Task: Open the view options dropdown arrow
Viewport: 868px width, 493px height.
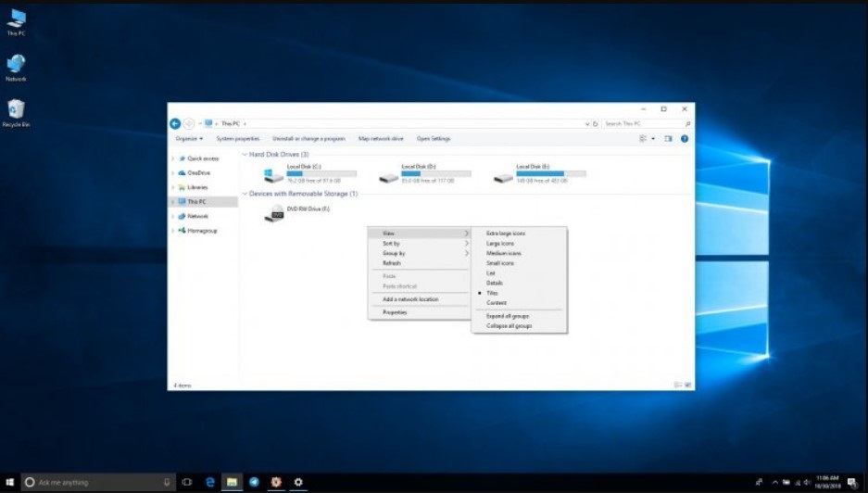Action: (x=653, y=138)
